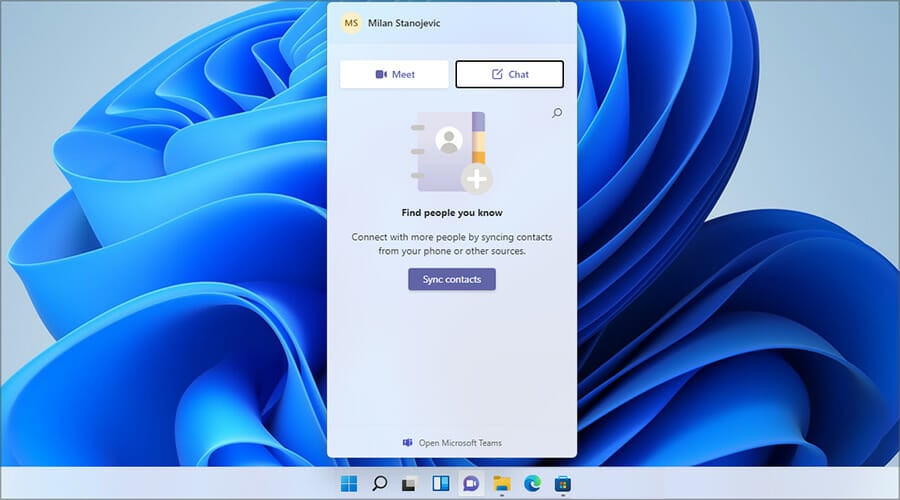Click the Connect with more people description text
The image size is (900, 500).
tap(452, 244)
